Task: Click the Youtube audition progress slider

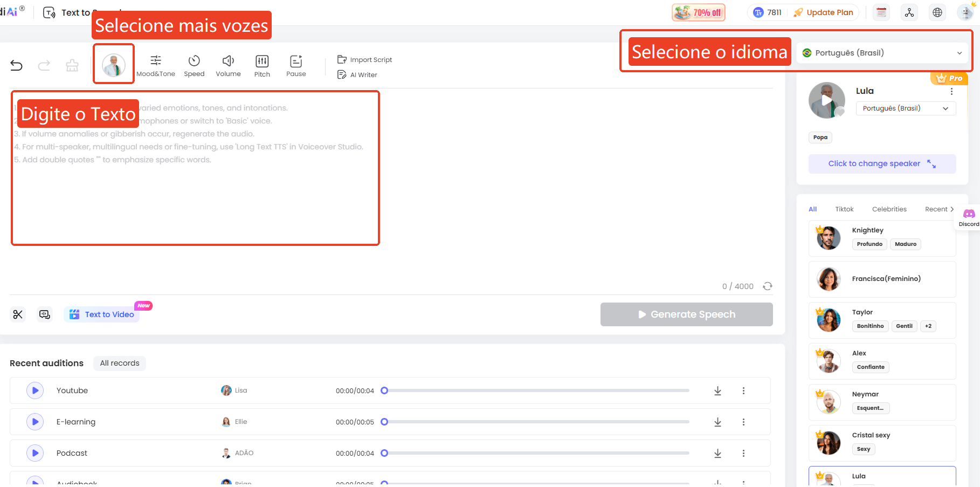Action: click(535, 390)
